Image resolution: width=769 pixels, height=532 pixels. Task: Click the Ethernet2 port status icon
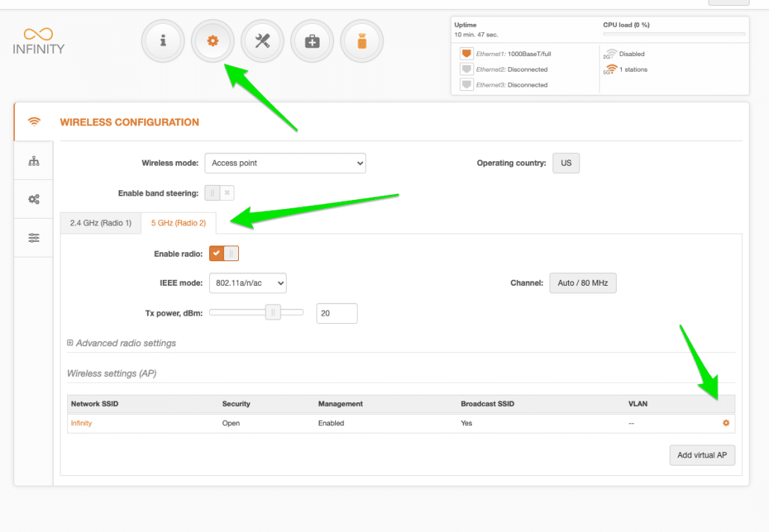tap(467, 69)
